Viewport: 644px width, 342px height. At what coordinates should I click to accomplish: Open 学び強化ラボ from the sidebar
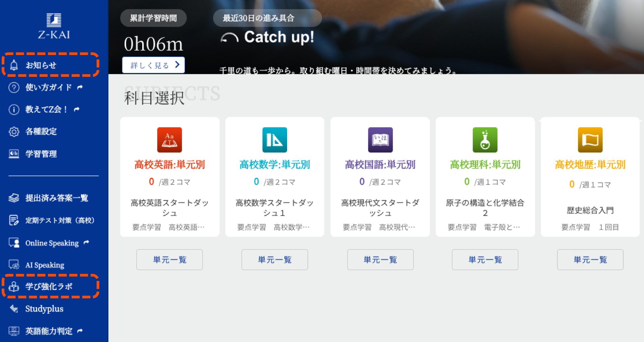point(49,287)
